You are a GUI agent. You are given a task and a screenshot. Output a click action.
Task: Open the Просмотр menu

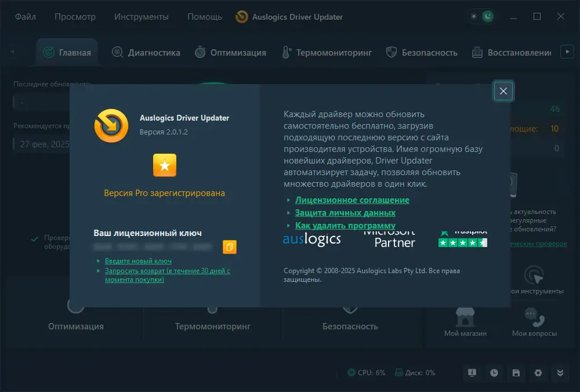click(x=75, y=17)
